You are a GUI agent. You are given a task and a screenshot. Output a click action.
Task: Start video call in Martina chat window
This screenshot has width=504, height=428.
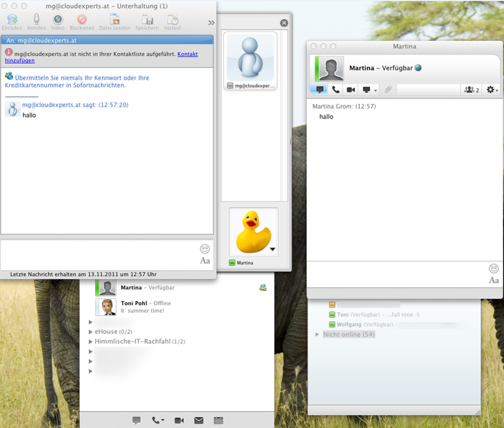[x=351, y=90]
